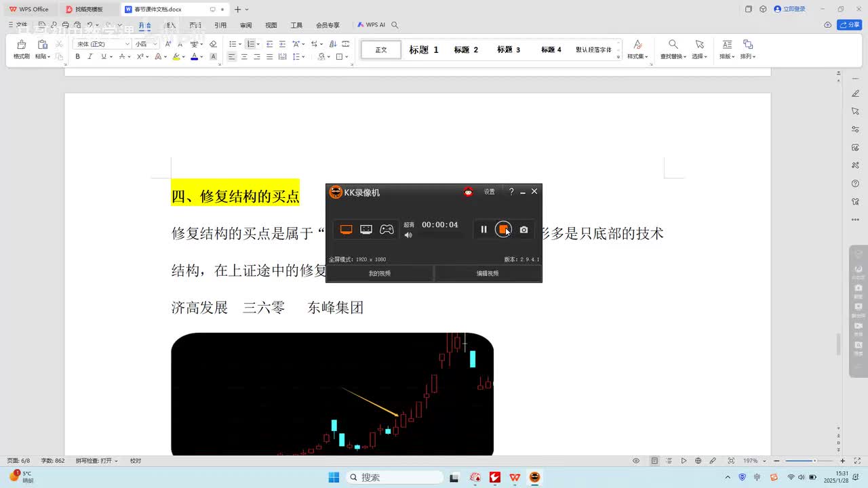Click the decrease indent icon
868x488 pixels.
pyautogui.click(x=269, y=44)
